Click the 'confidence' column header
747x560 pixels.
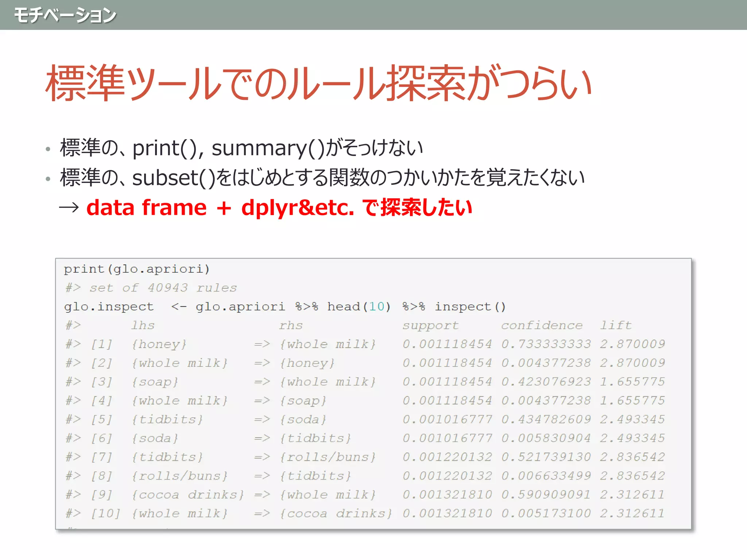542,325
